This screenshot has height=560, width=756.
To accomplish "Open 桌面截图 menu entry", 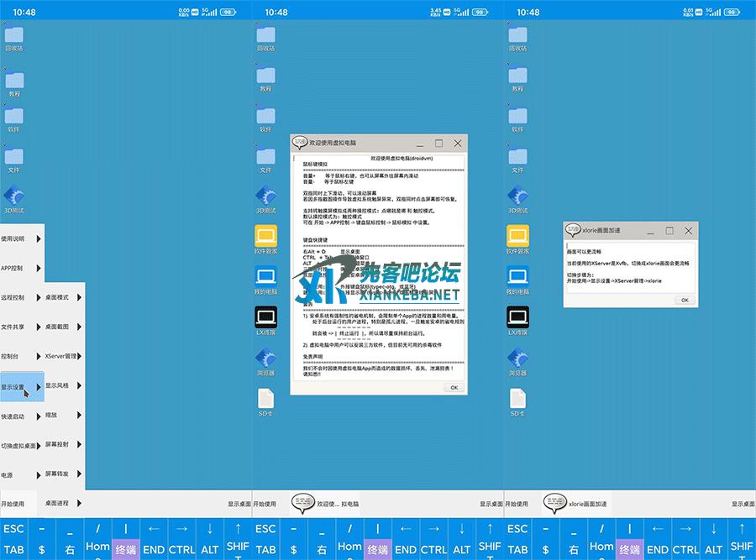I will 64,327.
